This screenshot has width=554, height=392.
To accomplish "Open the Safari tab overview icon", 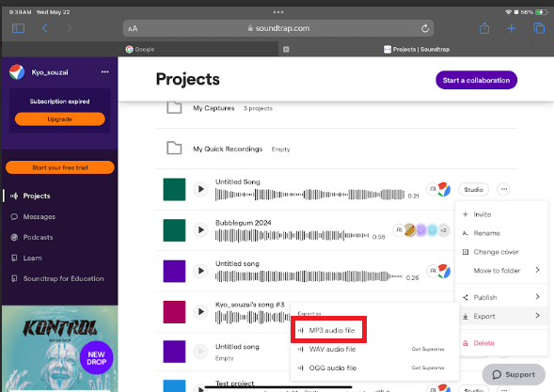I will (x=539, y=28).
